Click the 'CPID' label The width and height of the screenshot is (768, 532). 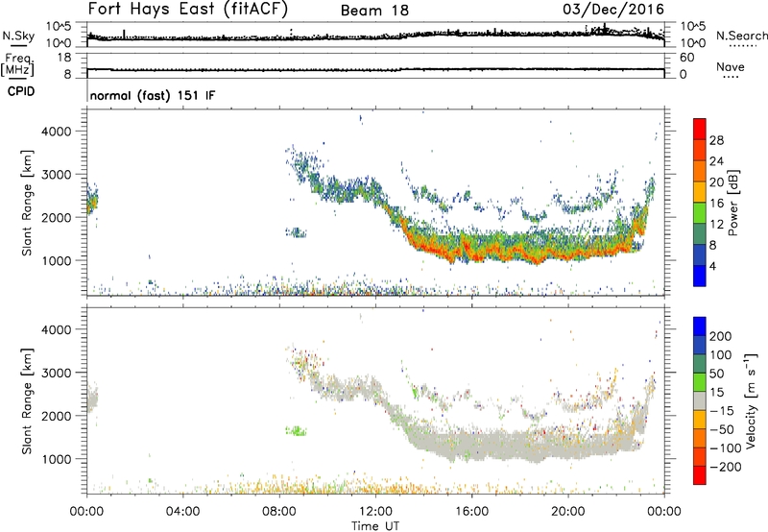(21, 91)
